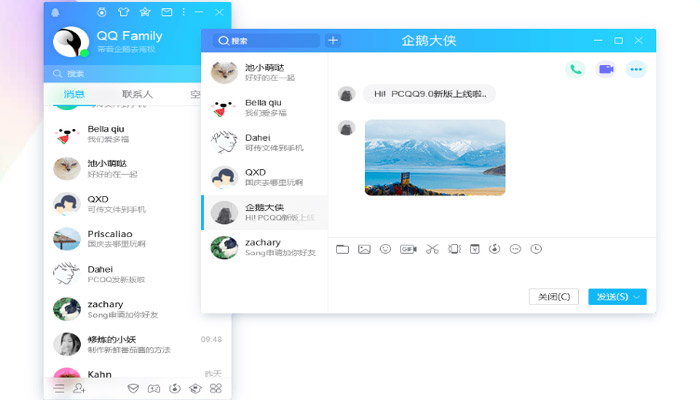Screen dimensions: 700x400
Task: Switch to the 联系人 tab
Action: coord(137,94)
